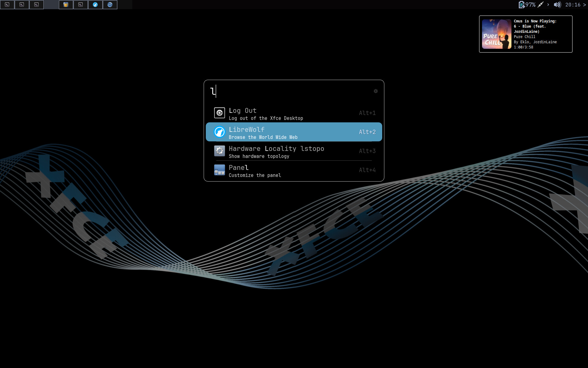
Task: Click 'Show hardware topology' description
Action: (259, 156)
